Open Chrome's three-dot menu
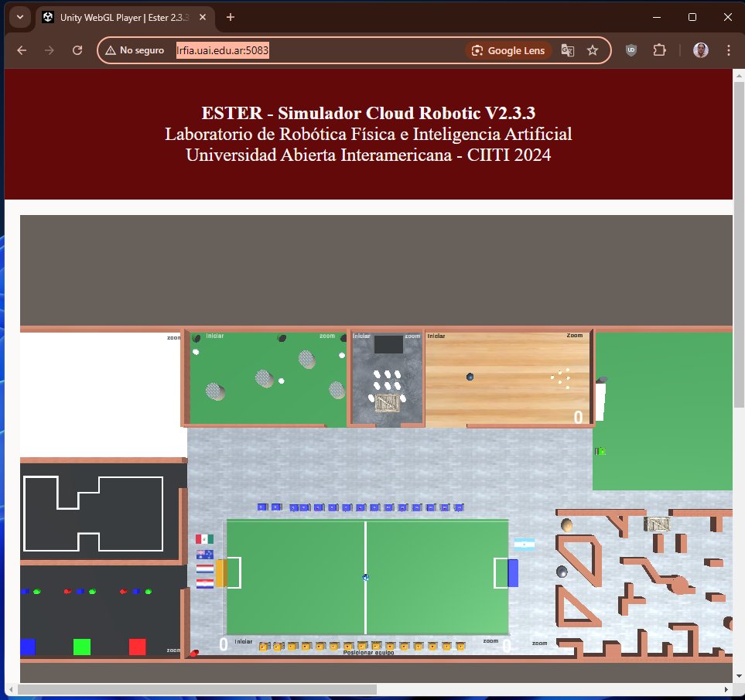The image size is (745, 700). coord(729,50)
